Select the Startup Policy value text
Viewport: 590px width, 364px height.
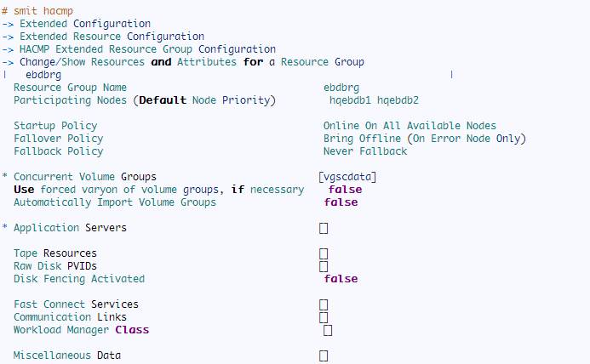point(410,126)
